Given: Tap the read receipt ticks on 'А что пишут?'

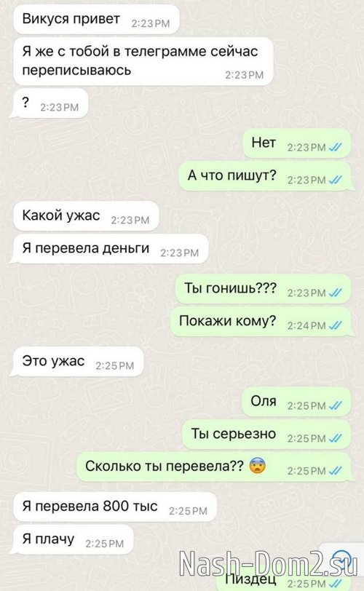Looking at the screenshot, I should coord(335,180).
